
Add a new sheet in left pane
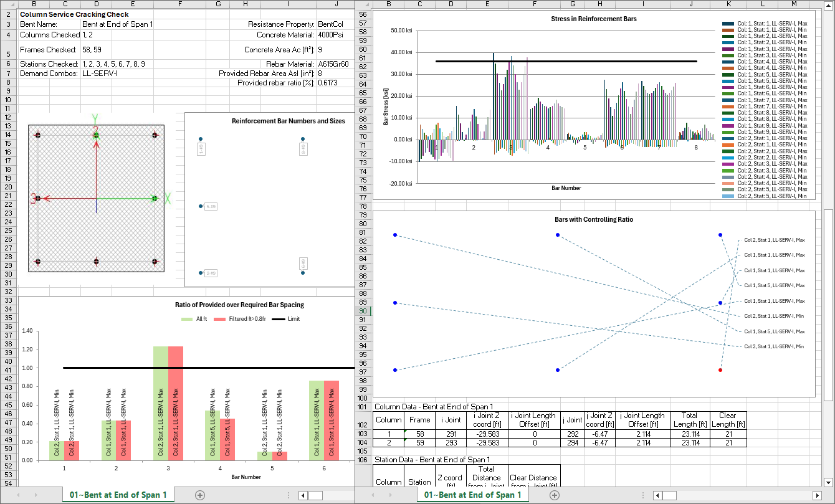[200, 495]
